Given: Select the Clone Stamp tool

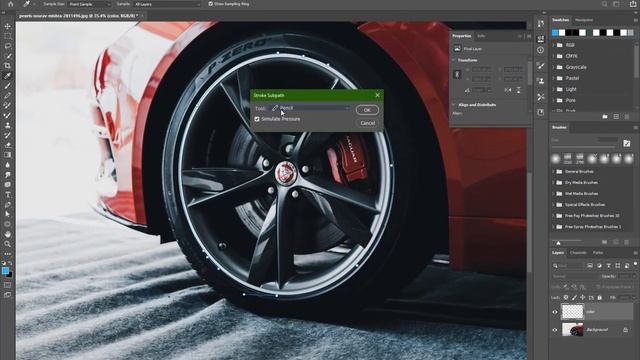Looking at the screenshot, I should pos(7,125).
